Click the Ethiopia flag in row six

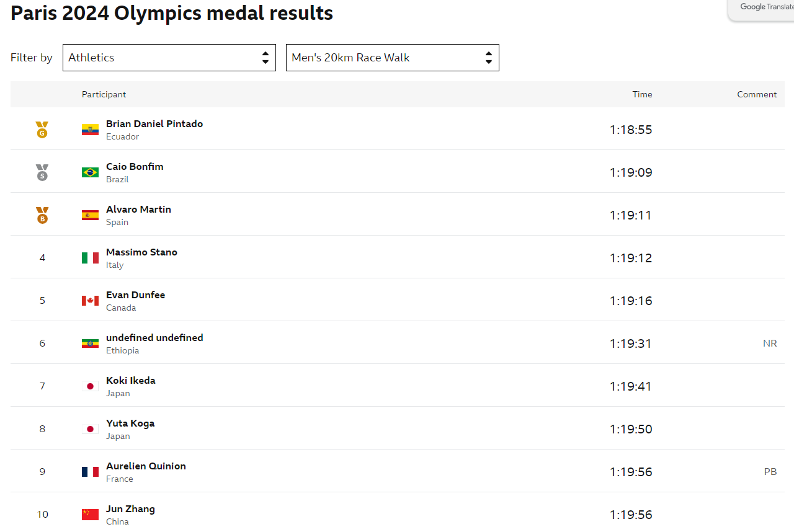click(x=89, y=344)
